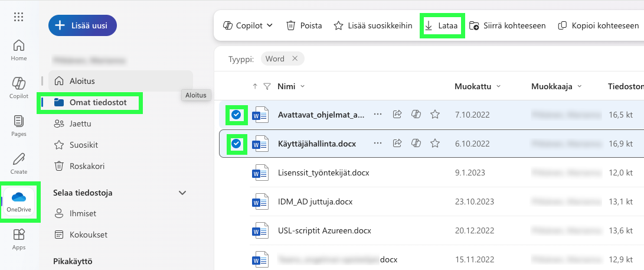Click the filter funnel icon in header
Viewport: 644px width, 270px height.
[267, 86]
